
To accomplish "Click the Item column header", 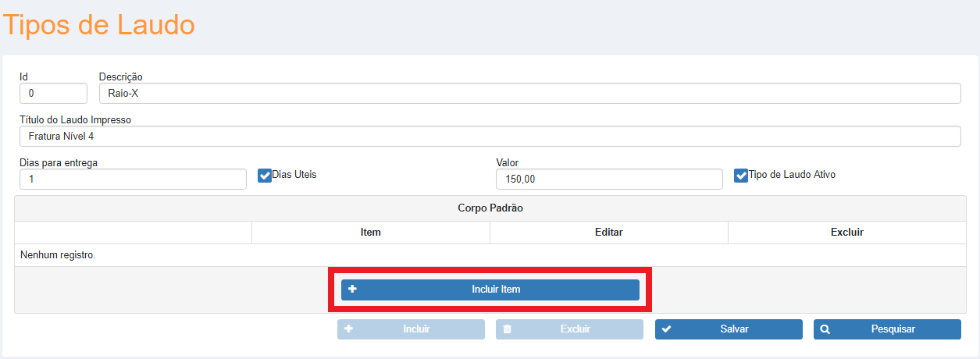I will (x=370, y=233).
